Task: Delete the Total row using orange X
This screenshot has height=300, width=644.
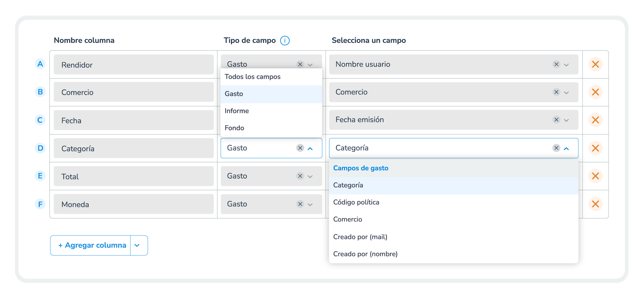Action: click(595, 176)
